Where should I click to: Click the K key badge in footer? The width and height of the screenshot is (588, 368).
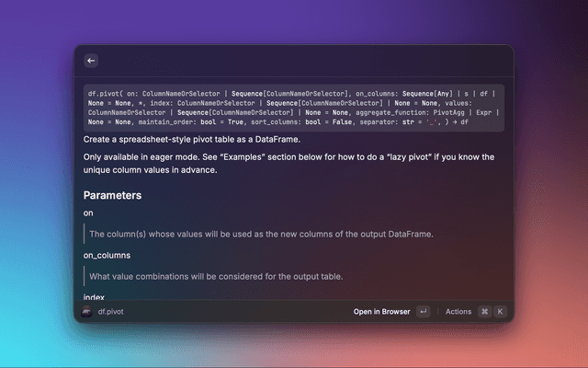pos(500,312)
